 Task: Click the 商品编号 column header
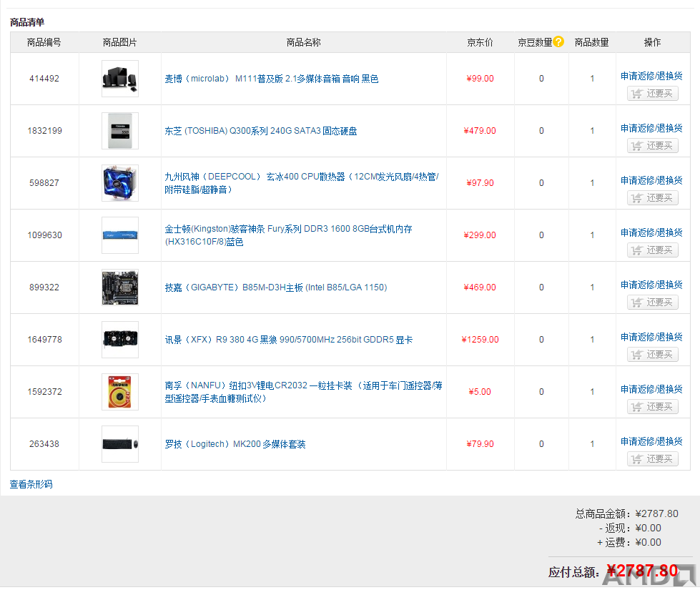point(44,42)
